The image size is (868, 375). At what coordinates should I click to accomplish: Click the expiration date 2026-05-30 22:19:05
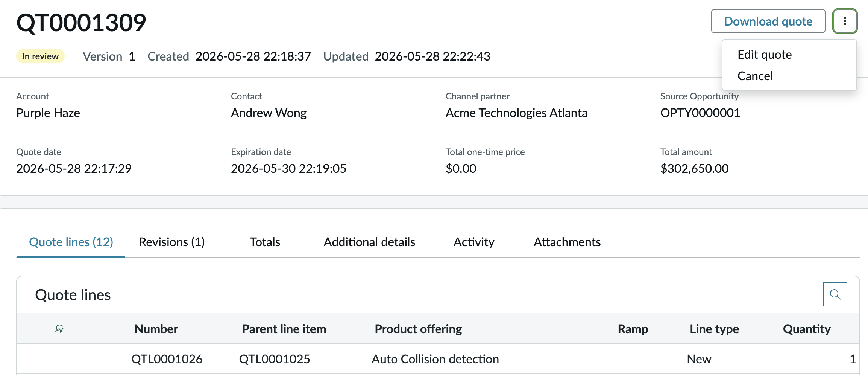288,169
